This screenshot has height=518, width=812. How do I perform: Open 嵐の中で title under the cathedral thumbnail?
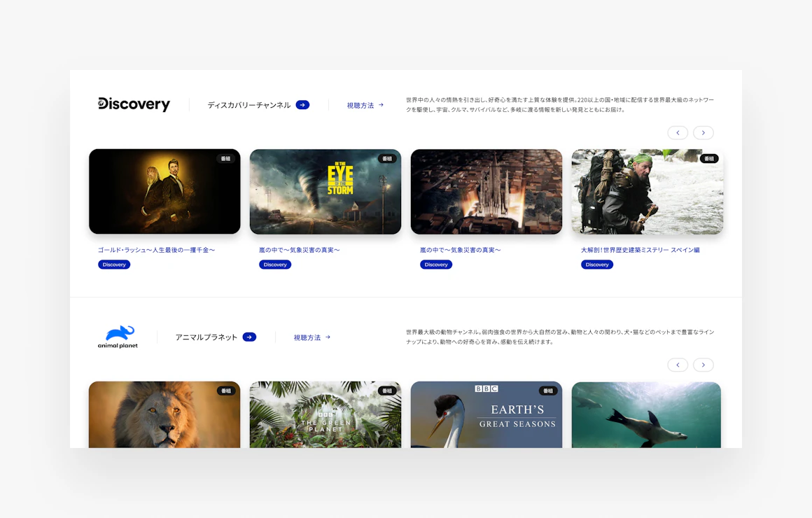pos(461,250)
